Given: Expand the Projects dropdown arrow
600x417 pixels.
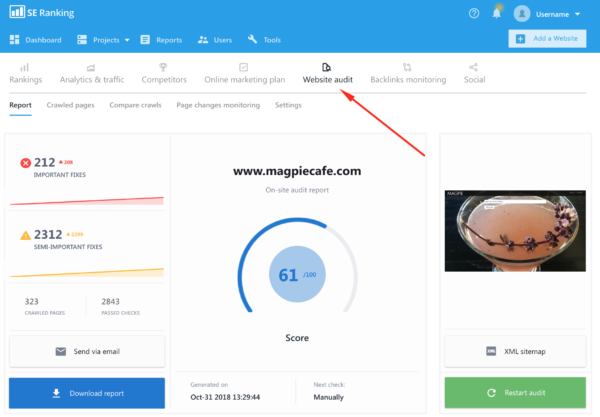Looking at the screenshot, I should pos(127,40).
